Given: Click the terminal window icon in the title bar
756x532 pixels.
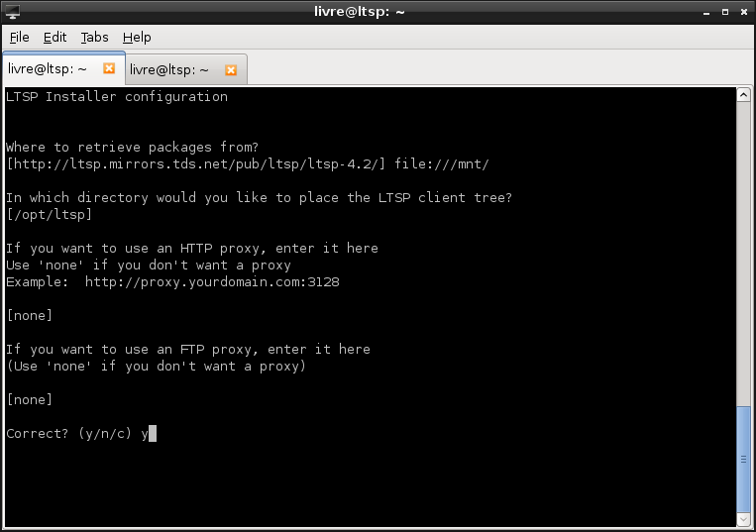Looking at the screenshot, I should pos(12,12).
